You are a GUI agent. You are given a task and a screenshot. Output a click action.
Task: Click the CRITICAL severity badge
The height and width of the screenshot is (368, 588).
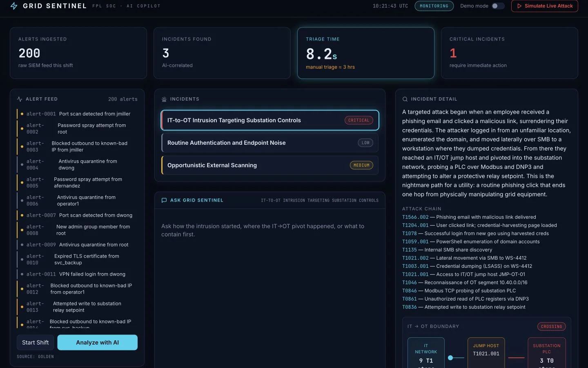pyautogui.click(x=359, y=120)
